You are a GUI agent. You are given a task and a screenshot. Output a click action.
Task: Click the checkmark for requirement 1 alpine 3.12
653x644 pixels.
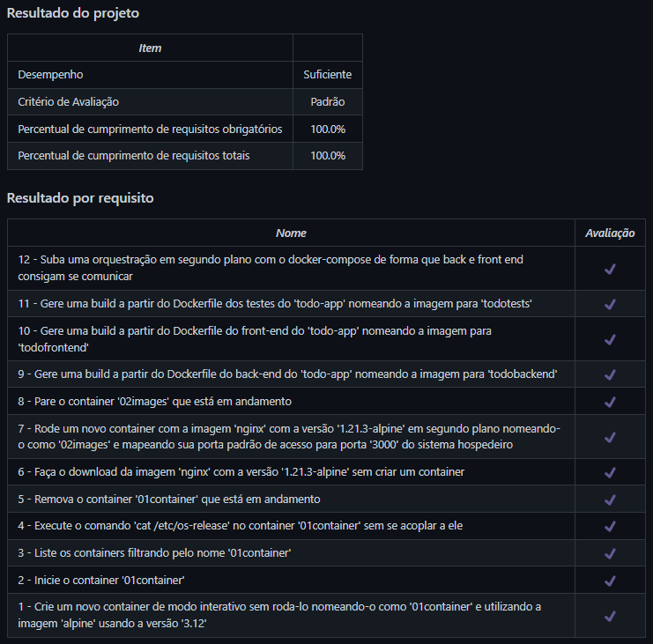click(x=610, y=616)
